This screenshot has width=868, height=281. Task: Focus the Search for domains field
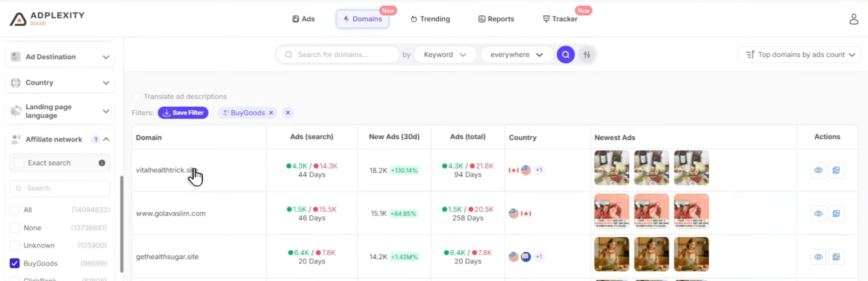point(337,55)
